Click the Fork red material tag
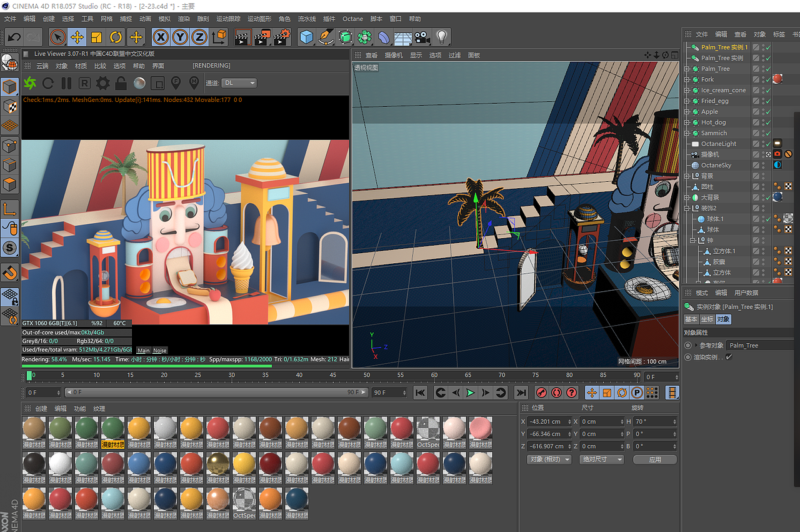The image size is (800, 532). pos(777,79)
